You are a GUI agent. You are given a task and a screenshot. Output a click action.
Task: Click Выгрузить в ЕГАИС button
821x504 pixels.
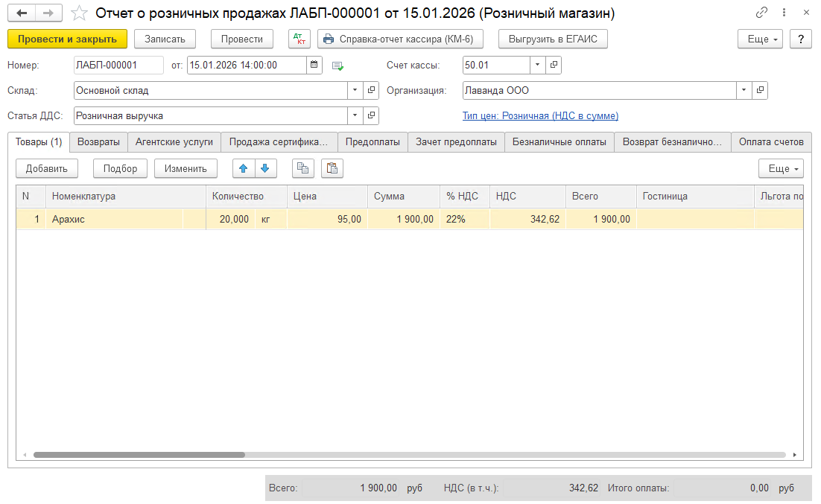(x=553, y=39)
